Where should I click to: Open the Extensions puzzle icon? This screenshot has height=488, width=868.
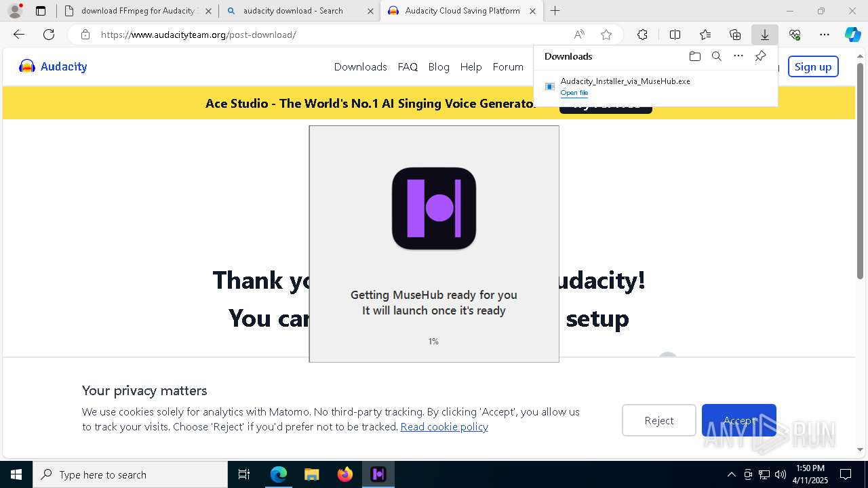tap(642, 35)
